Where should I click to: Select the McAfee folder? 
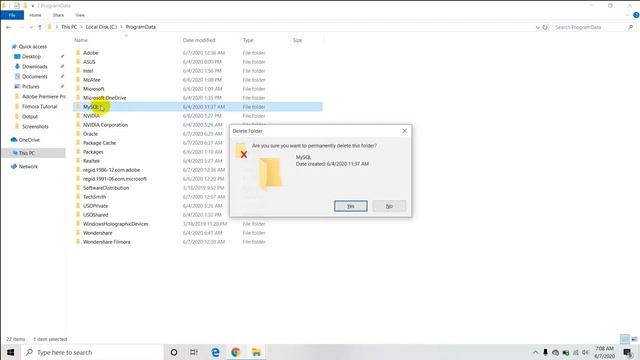coord(91,80)
